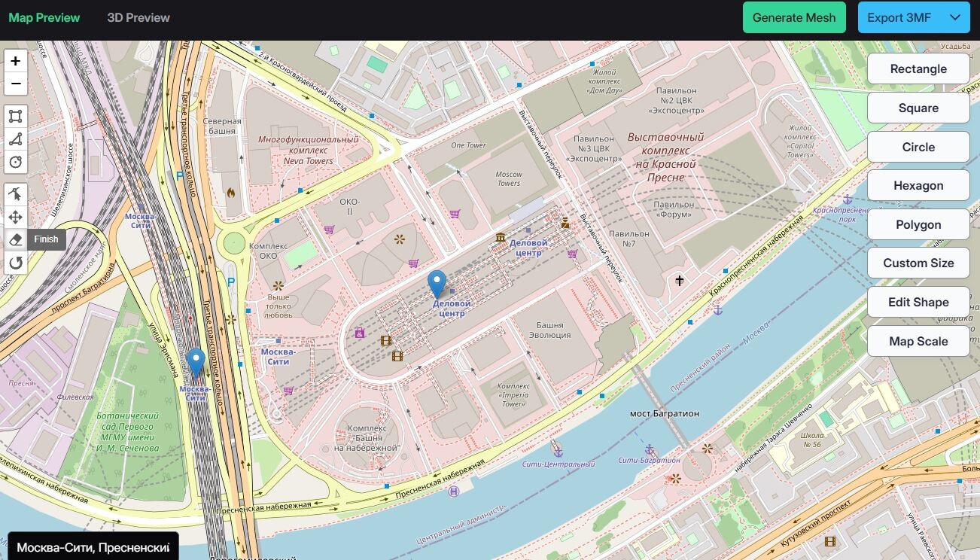
Task: Expand the Export 3MF dropdown arrow
Action: click(955, 17)
